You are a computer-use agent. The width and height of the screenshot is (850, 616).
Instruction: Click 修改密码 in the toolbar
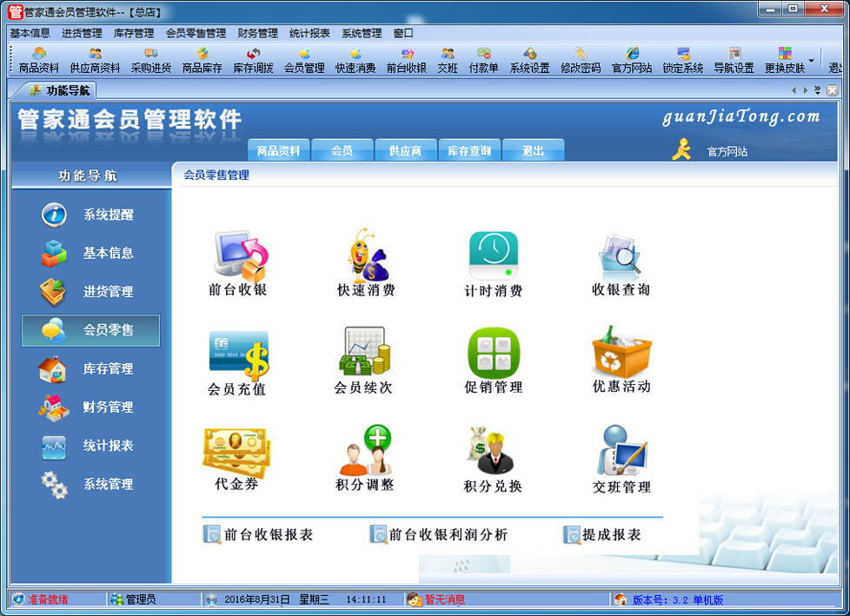tap(581, 60)
